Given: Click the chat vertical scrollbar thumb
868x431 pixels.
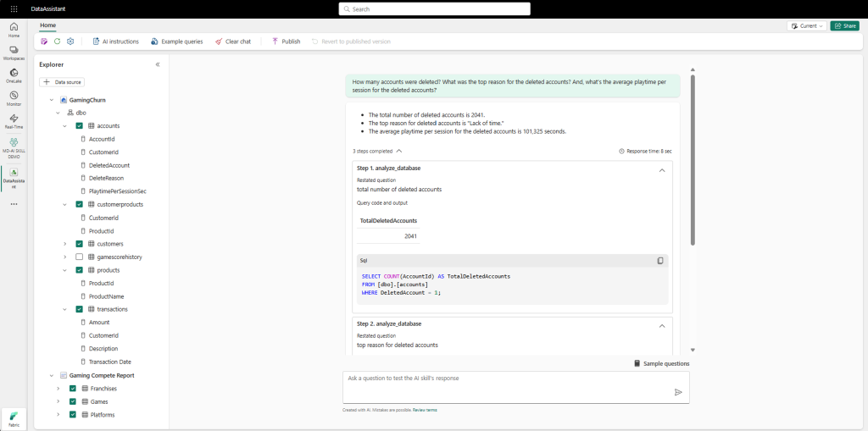Looking at the screenshot, I should (x=692, y=159).
